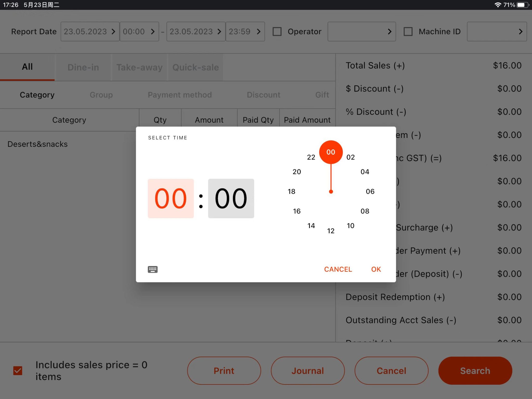
Task: Select the minutes field in the time picker
Action: point(231,198)
